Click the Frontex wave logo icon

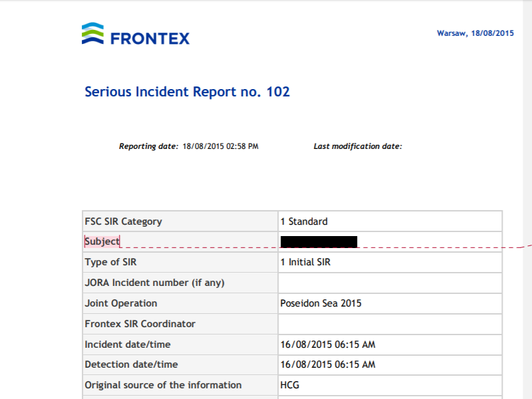pyautogui.click(x=92, y=33)
